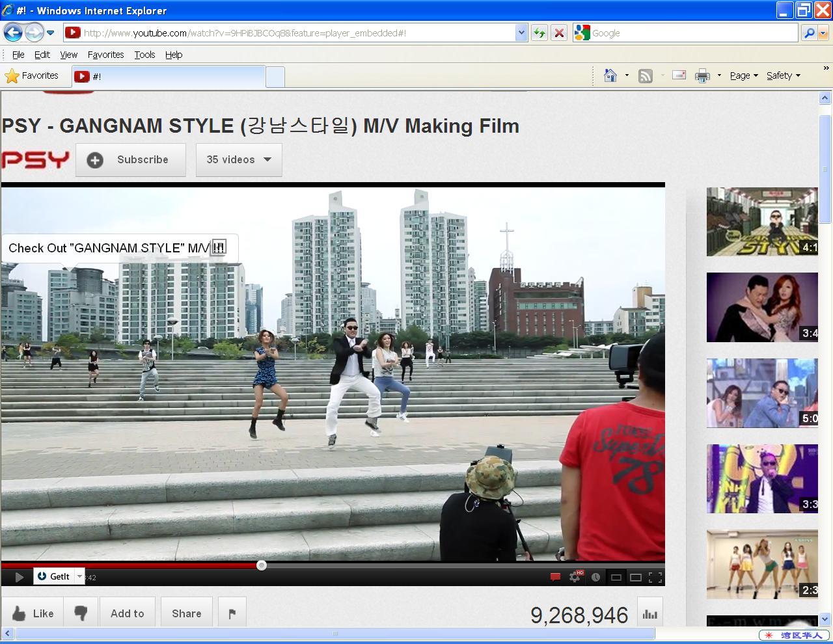Click the video progress scrubber handle

tap(262, 565)
